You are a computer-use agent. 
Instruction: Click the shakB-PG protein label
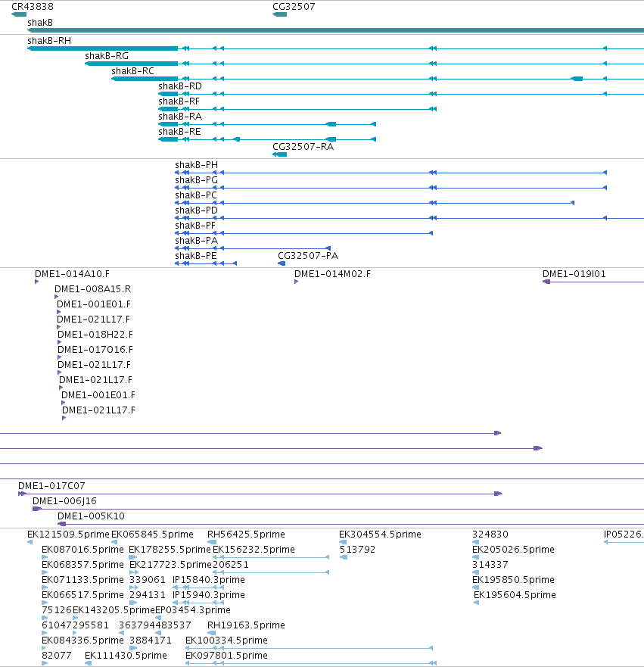click(x=197, y=180)
